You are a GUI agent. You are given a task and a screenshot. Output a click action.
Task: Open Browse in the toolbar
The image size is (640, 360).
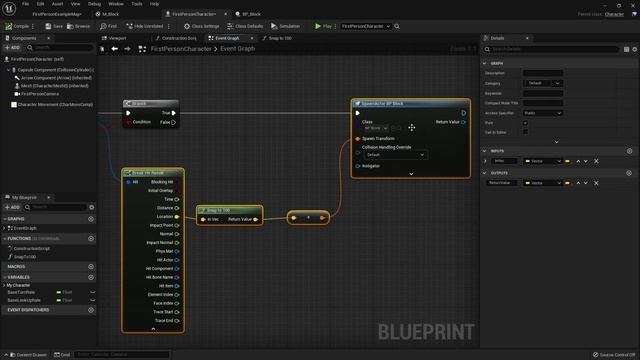point(78,26)
